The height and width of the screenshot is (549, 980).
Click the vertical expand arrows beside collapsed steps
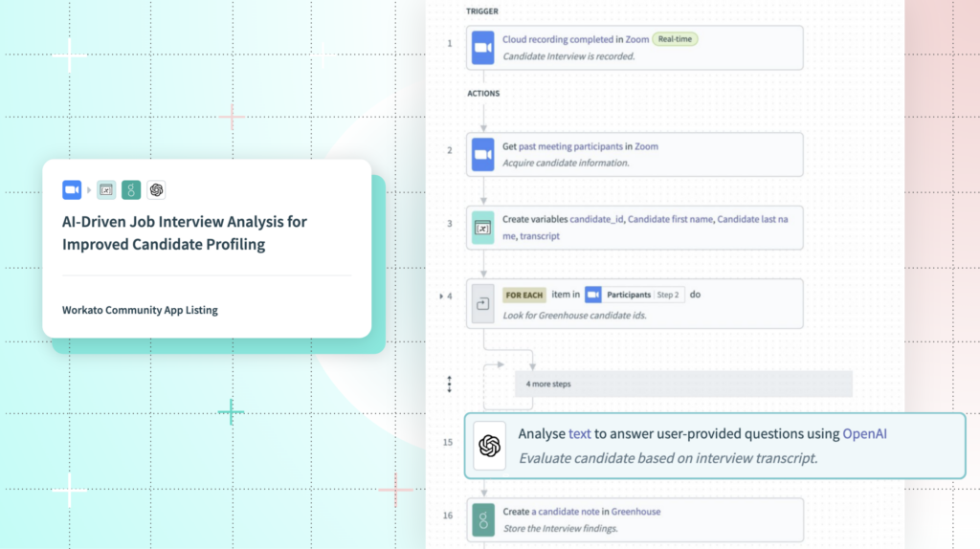click(449, 384)
